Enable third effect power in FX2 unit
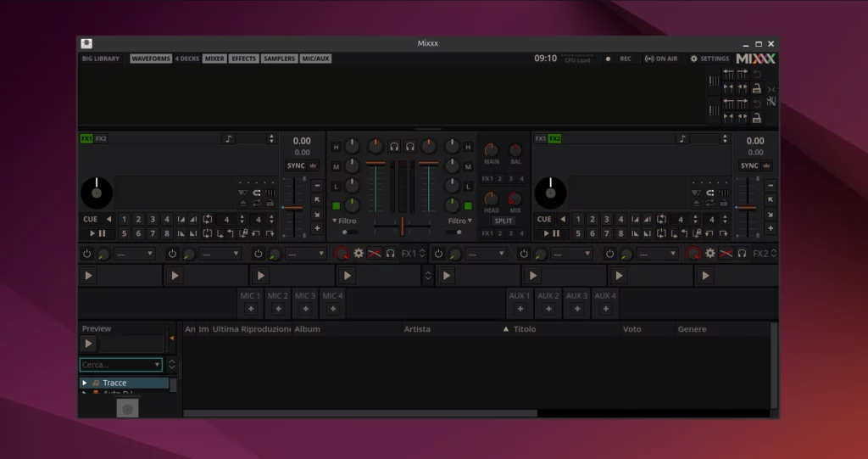This screenshot has width=868, height=459. 609,254
